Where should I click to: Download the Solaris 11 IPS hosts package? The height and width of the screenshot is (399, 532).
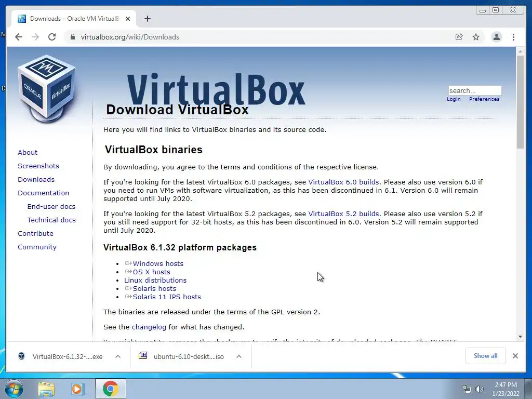pos(167,297)
